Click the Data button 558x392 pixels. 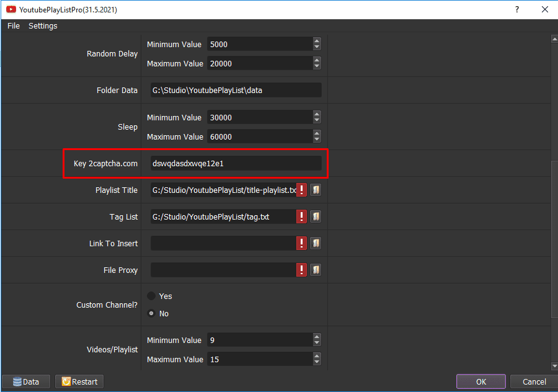click(x=26, y=381)
